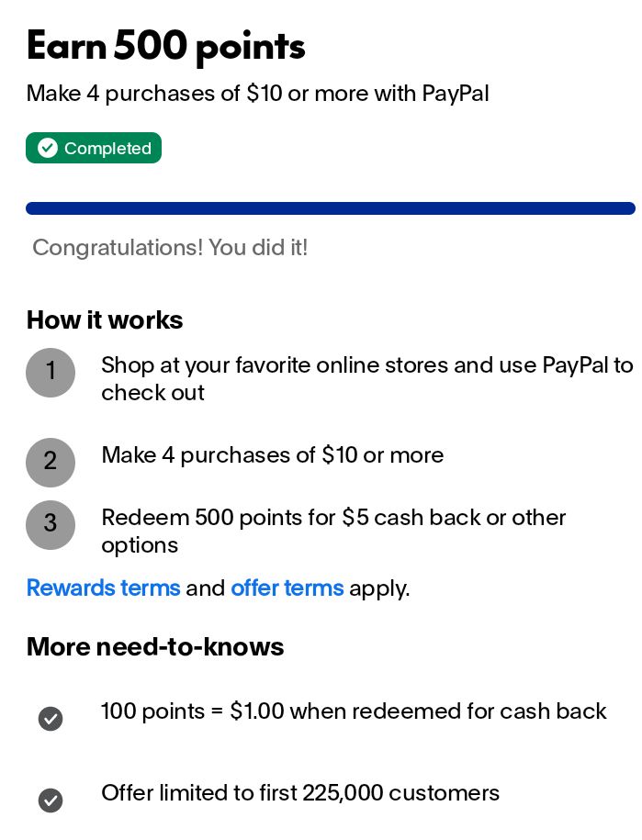The height and width of the screenshot is (840, 642).
Task: Click checkmark icon beside 100 points info
Action: pyautogui.click(x=51, y=719)
